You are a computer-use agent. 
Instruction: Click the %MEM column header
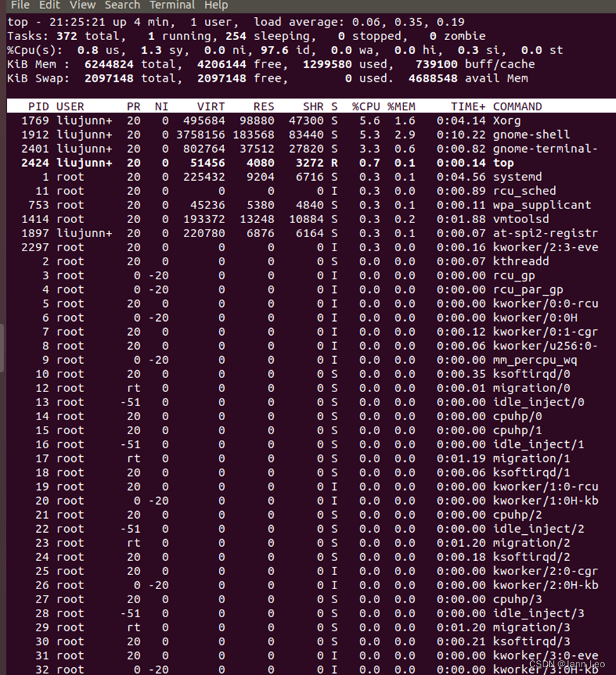click(401, 106)
